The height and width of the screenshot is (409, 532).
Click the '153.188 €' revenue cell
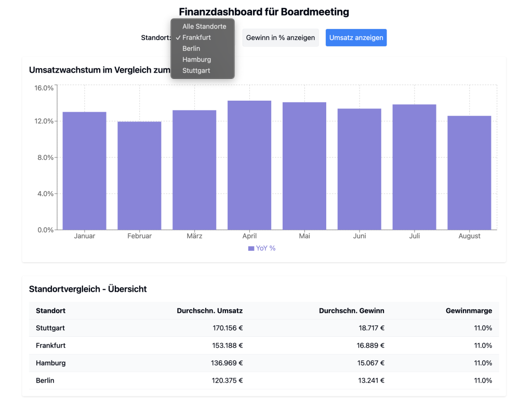pos(228,346)
